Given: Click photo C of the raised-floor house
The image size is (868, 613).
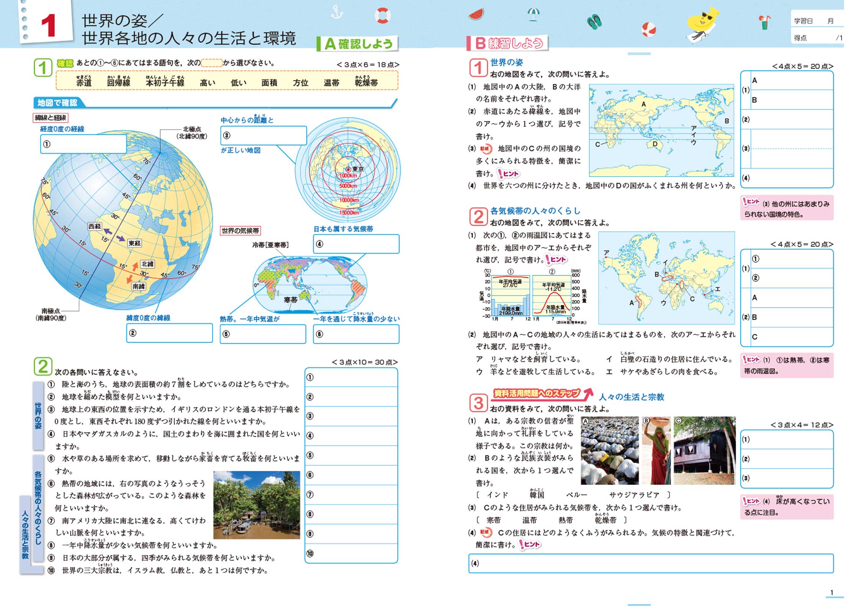Looking at the screenshot, I should (x=704, y=451).
